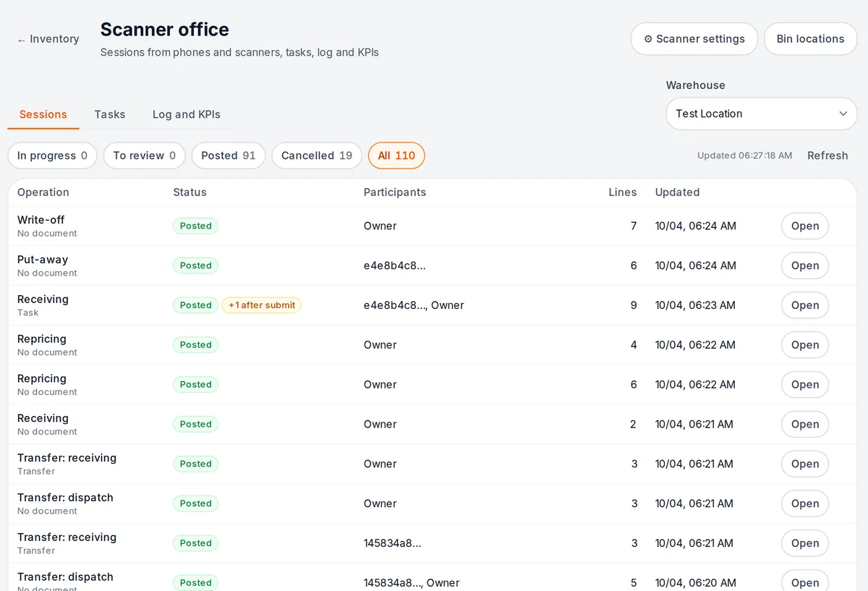Image resolution: width=868 pixels, height=591 pixels.
Task: Expand the Warehouse dropdown
Action: [762, 114]
